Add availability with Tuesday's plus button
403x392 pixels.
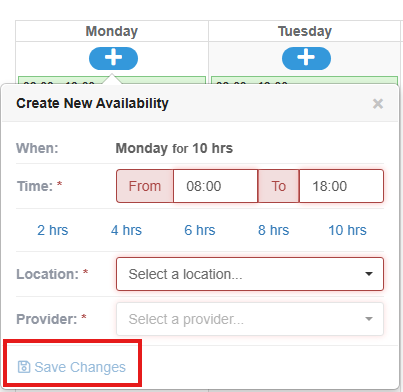306,58
